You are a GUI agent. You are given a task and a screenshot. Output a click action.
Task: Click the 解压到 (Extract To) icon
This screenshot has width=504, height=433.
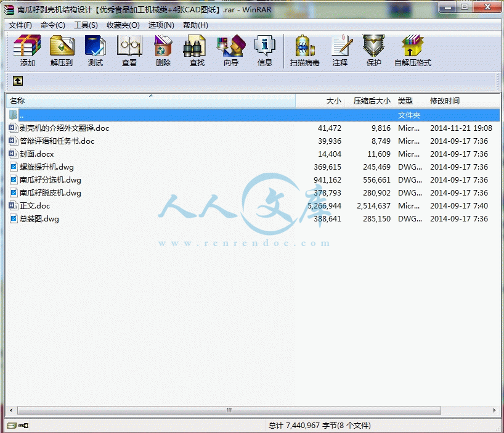coord(62,46)
